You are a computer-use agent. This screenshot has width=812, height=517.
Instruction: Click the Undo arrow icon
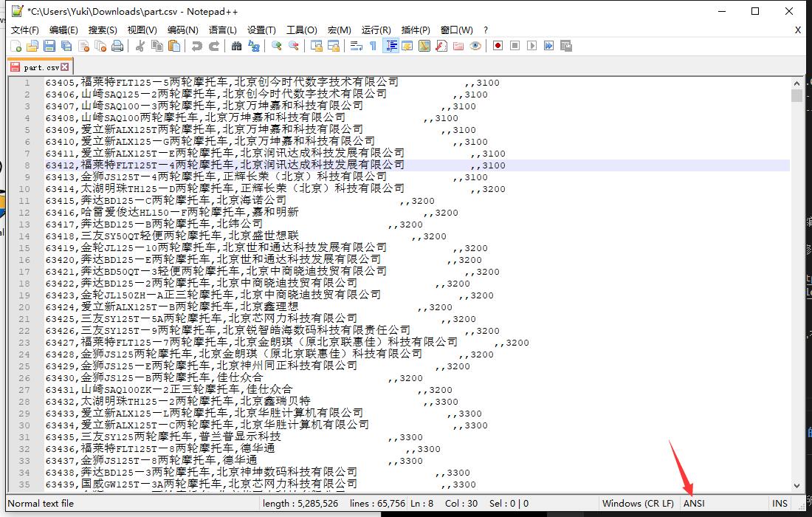point(196,46)
